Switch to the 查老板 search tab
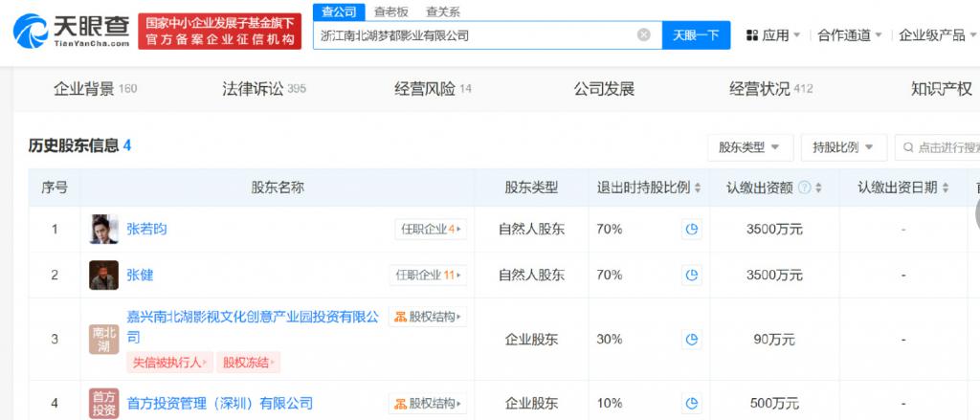Image resolution: width=980 pixels, height=420 pixels. click(391, 11)
